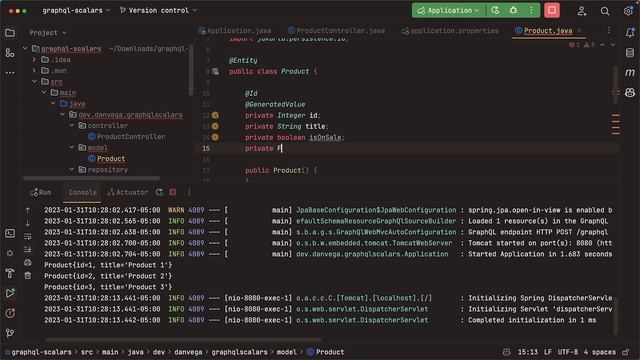Collapse the main folder
640x360 pixels.
click(44, 93)
